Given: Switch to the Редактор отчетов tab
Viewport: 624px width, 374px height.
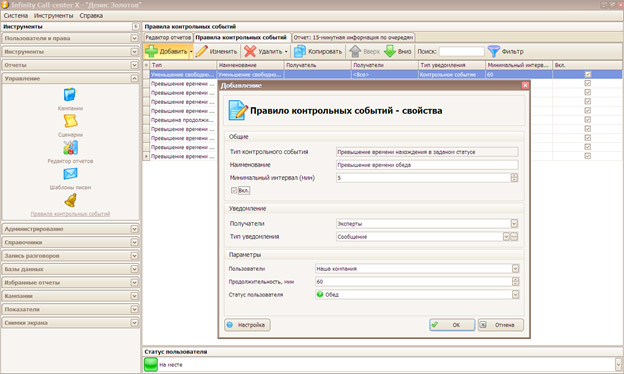Looking at the screenshot, I should 168,37.
